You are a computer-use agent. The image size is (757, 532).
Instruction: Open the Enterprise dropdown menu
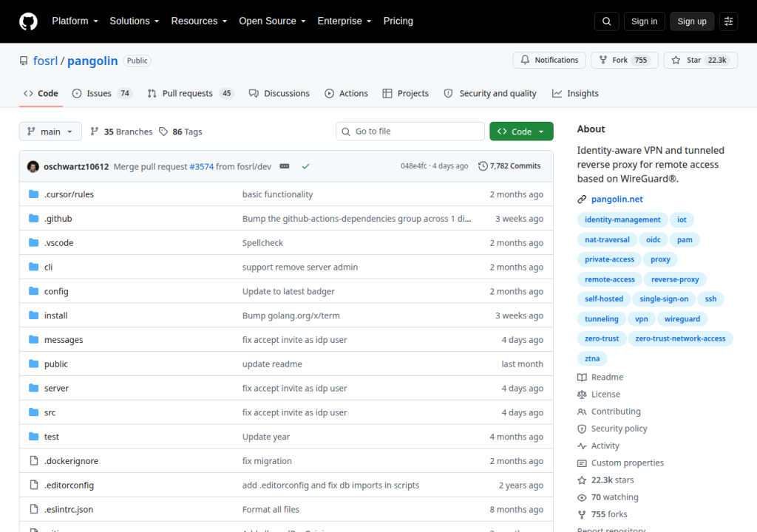(344, 21)
